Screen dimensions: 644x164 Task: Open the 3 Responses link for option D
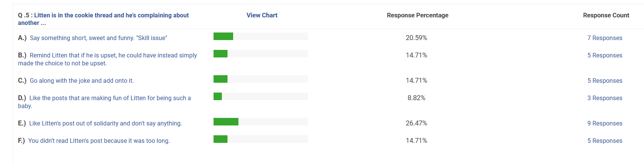click(605, 98)
